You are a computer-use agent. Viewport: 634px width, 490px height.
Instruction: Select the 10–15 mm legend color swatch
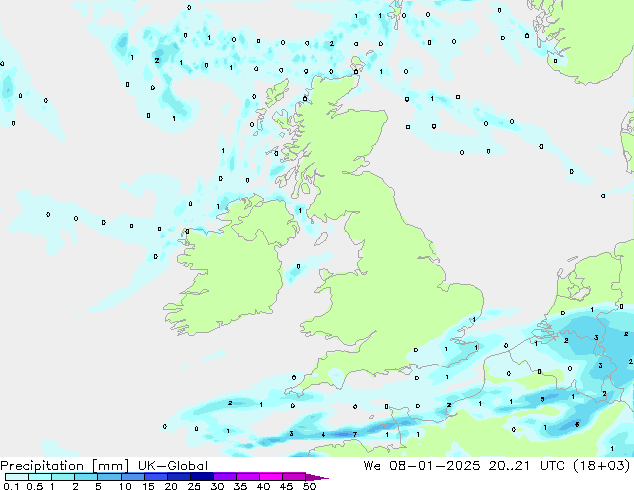[132, 477]
